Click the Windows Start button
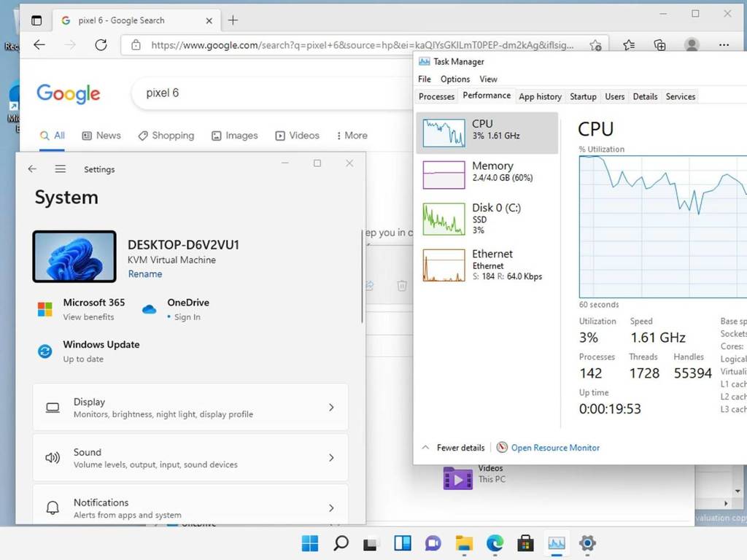 [x=310, y=543]
